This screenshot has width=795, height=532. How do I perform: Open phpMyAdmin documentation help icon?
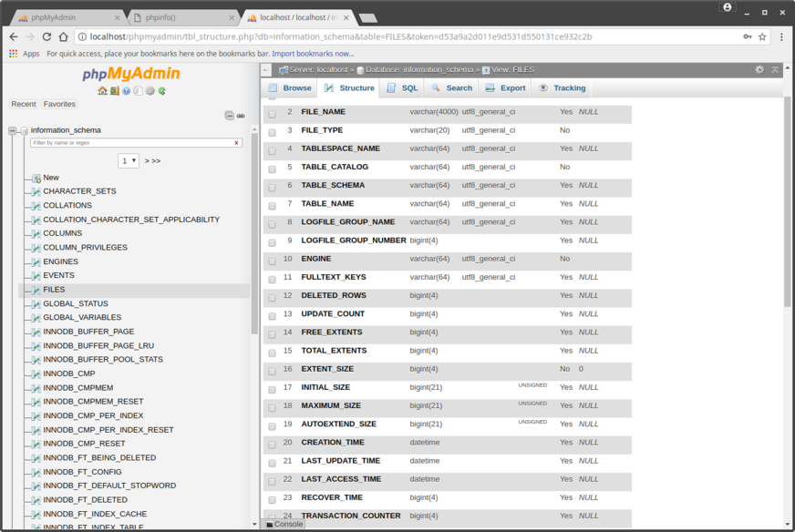(126, 91)
